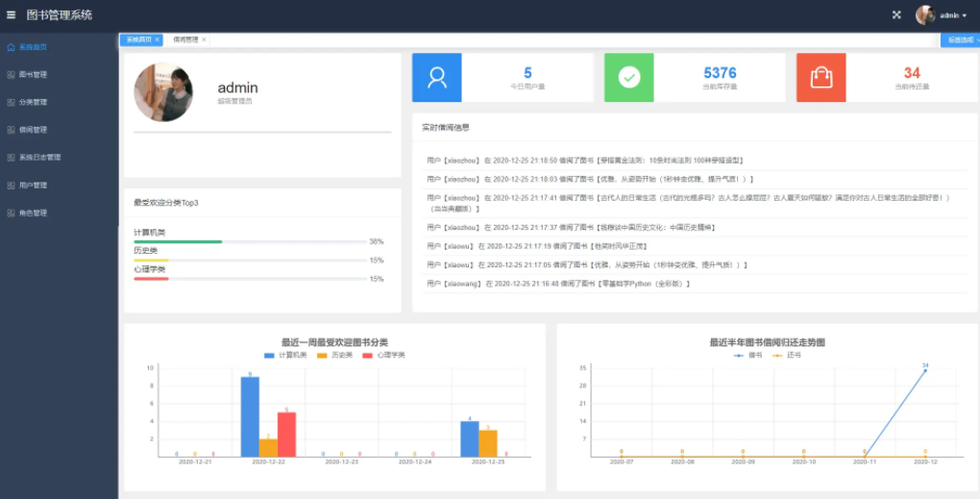Switch to the 借阅管理 tab
This screenshot has height=499, width=980.
coord(185,39)
